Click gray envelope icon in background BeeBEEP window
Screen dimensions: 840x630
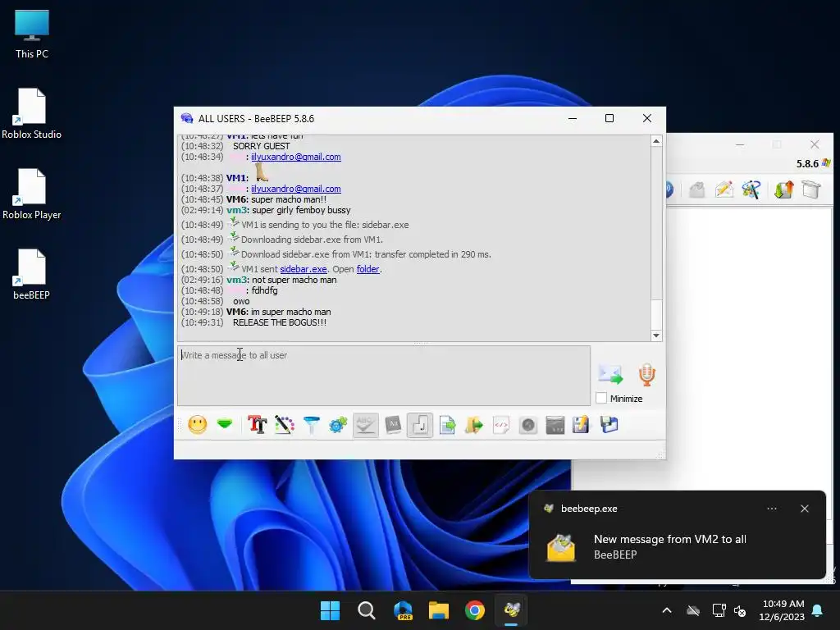click(x=696, y=189)
